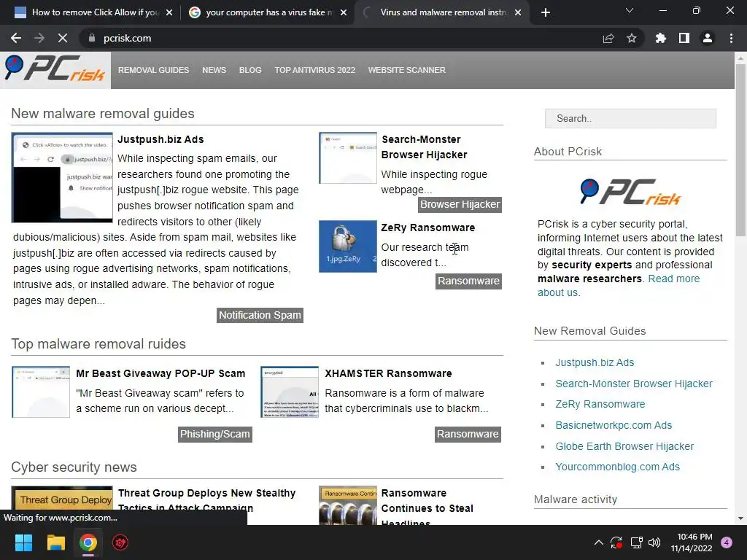Screen dimensions: 747x560
Task: Open Threat Group Deploy news thumbnail
Action: (x=62, y=505)
